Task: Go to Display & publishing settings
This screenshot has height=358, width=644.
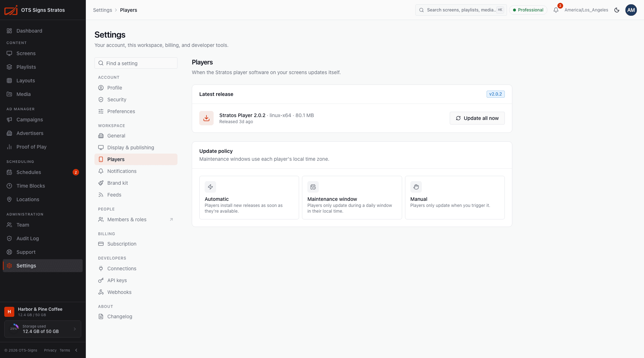Action: click(x=136, y=147)
